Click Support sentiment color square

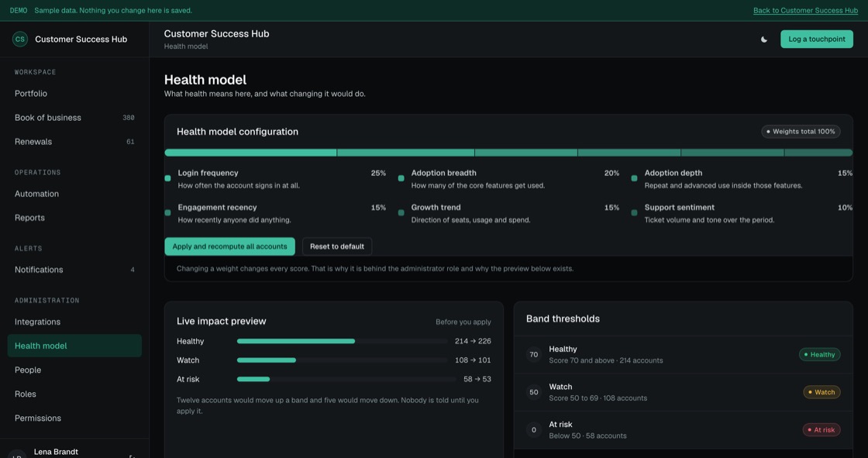[x=635, y=212]
